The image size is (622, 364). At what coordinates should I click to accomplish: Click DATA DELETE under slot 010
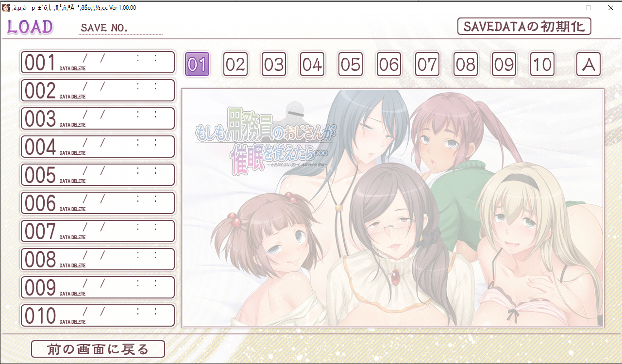pos(72,322)
